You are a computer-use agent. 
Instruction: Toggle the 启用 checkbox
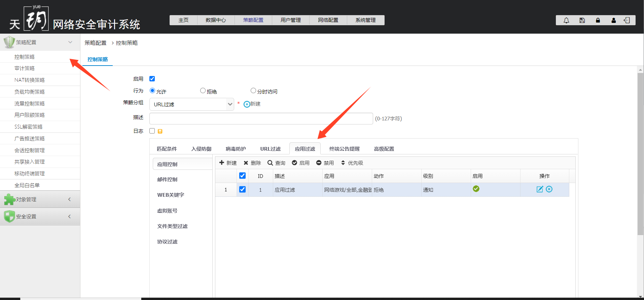coord(152,79)
